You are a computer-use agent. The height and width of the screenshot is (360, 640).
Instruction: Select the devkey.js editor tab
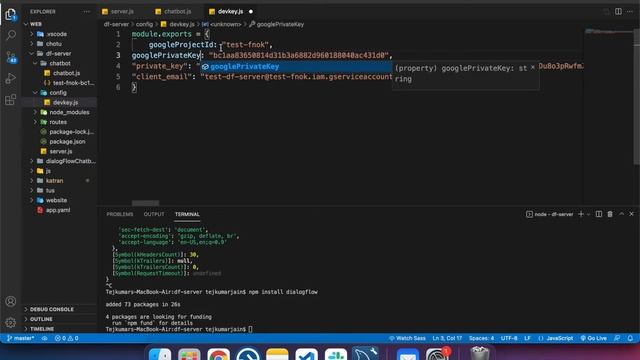tap(231, 11)
